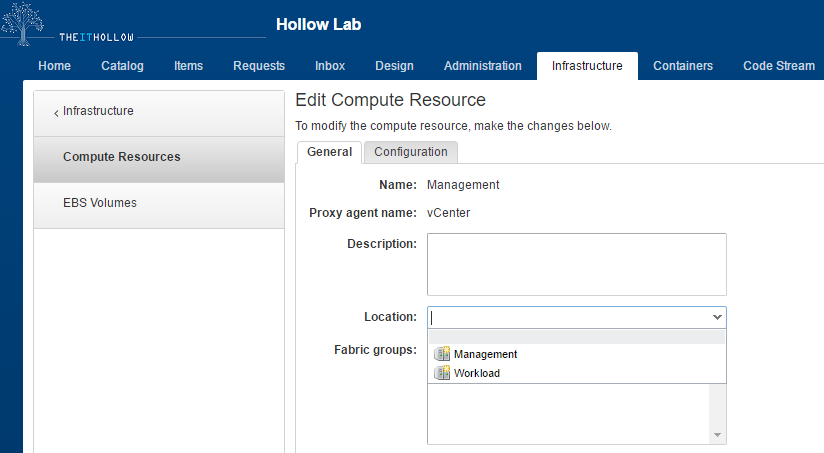Click the Description text area
Screen dimensions: 824x453
[x=576, y=264]
